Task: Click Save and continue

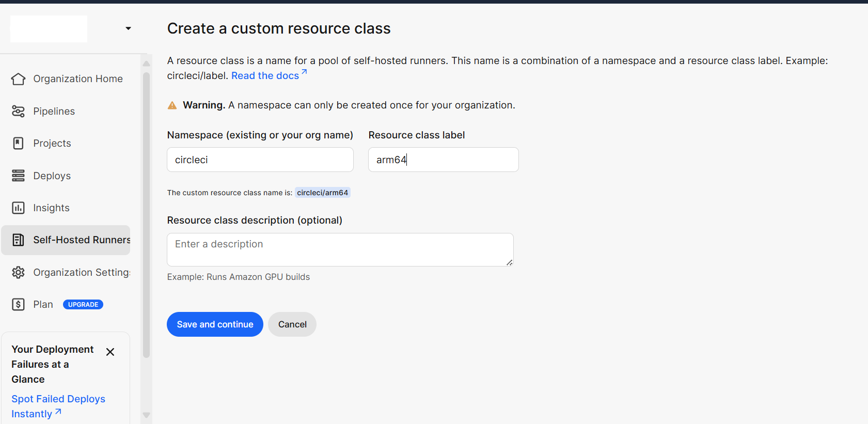Action: (215, 324)
